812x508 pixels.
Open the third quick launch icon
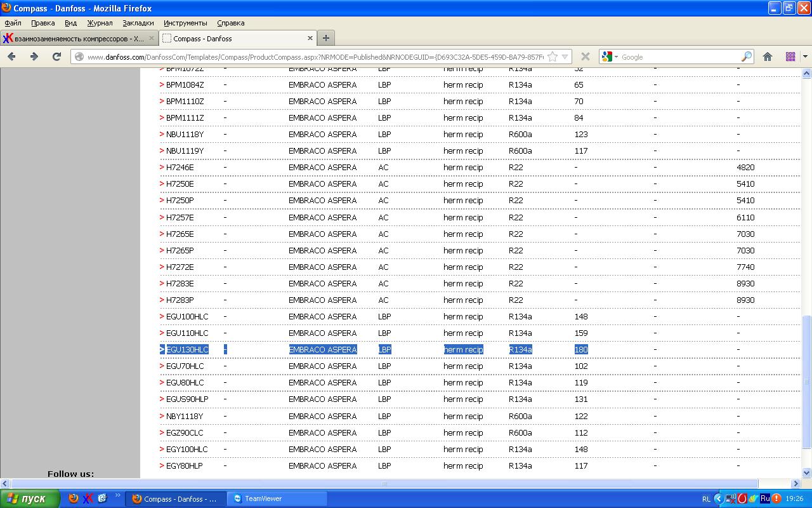(102, 498)
